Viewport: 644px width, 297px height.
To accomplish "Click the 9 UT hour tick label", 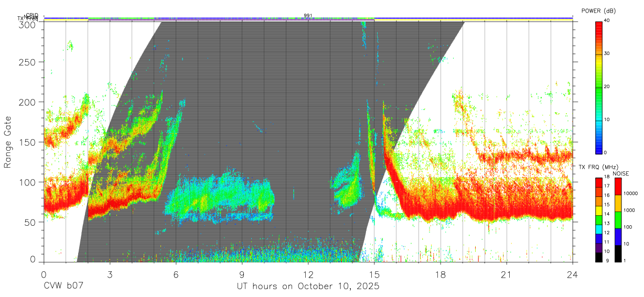I will point(242,274).
